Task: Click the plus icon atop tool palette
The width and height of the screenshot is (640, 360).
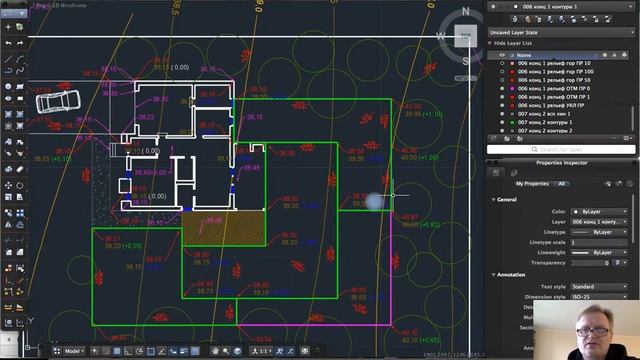Action: (8, 27)
